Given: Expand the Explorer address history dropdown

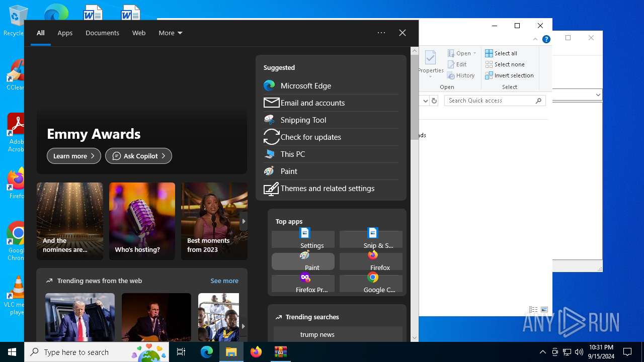Looking at the screenshot, I should (425, 101).
